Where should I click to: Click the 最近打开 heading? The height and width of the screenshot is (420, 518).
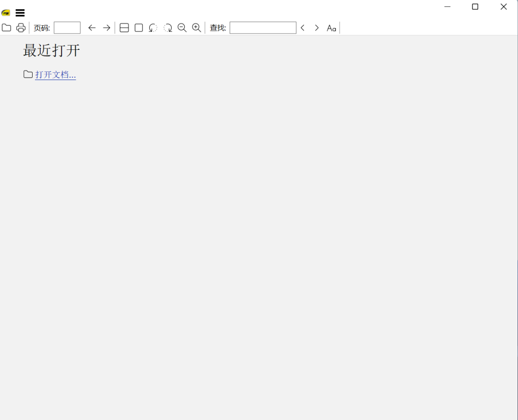51,50
